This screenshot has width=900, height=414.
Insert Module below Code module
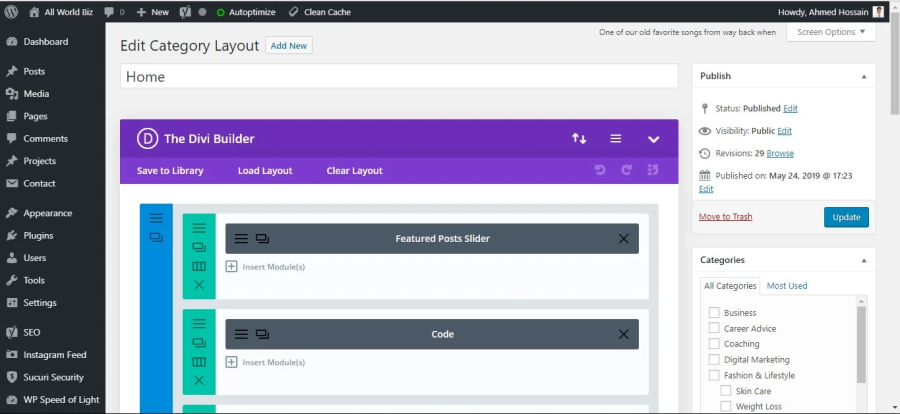point(265,362)
